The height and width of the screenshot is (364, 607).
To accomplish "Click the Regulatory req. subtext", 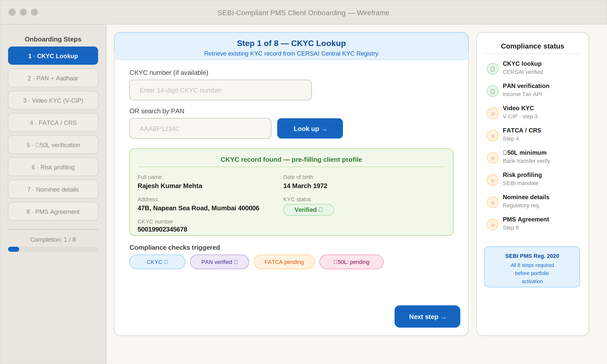I will pos(521,206).
